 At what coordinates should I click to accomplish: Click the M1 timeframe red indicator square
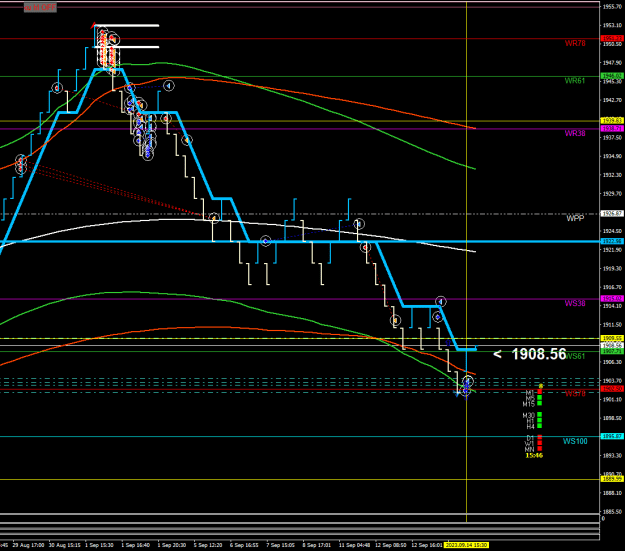(540, 392)
